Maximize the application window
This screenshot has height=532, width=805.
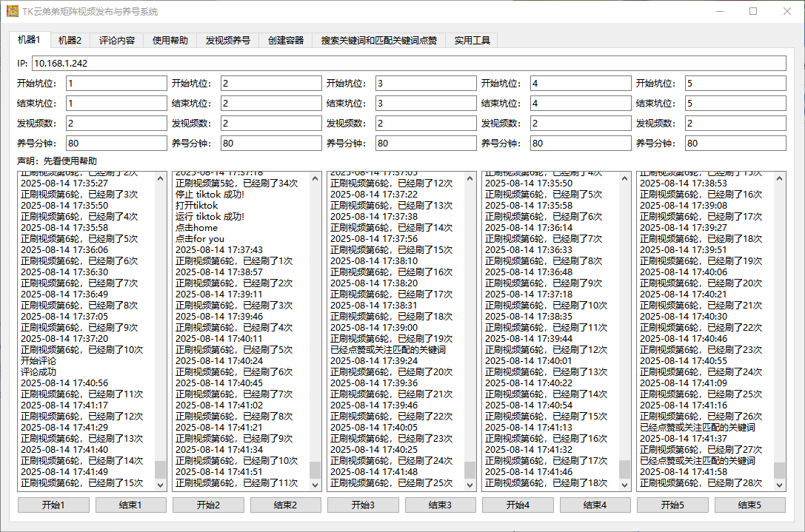(753, 12)
